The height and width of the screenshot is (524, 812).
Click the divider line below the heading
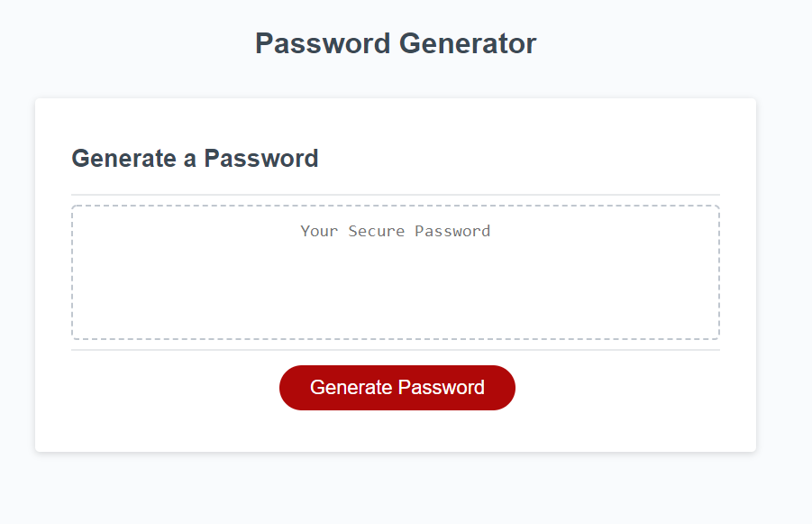[395, 191]
